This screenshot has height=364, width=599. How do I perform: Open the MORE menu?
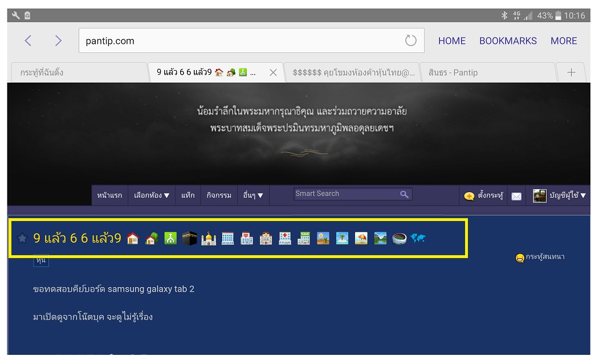tap(564, 41)
